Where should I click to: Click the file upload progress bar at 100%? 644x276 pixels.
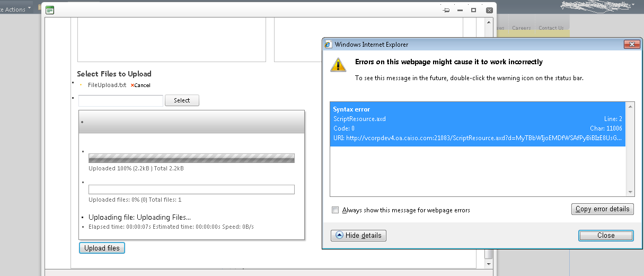coord(191,158)
